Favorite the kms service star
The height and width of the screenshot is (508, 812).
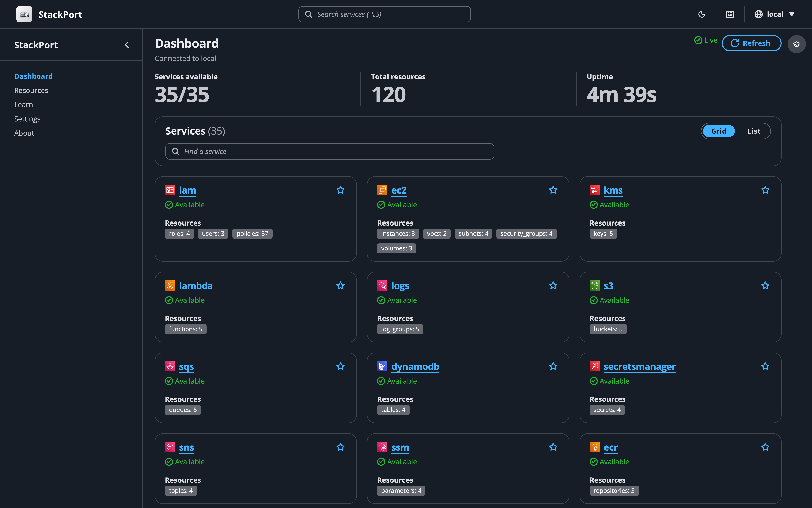pos(765,190)
